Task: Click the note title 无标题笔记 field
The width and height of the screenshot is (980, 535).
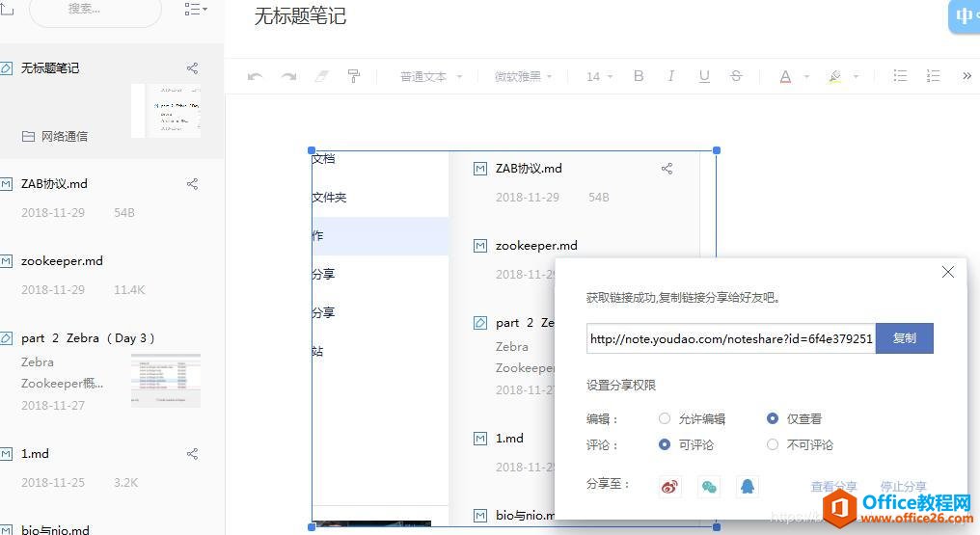Action: 300,16
